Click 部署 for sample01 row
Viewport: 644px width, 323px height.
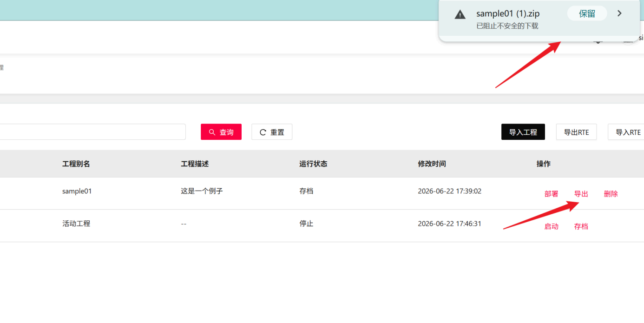pyautogui.click(x=552, y=194)
